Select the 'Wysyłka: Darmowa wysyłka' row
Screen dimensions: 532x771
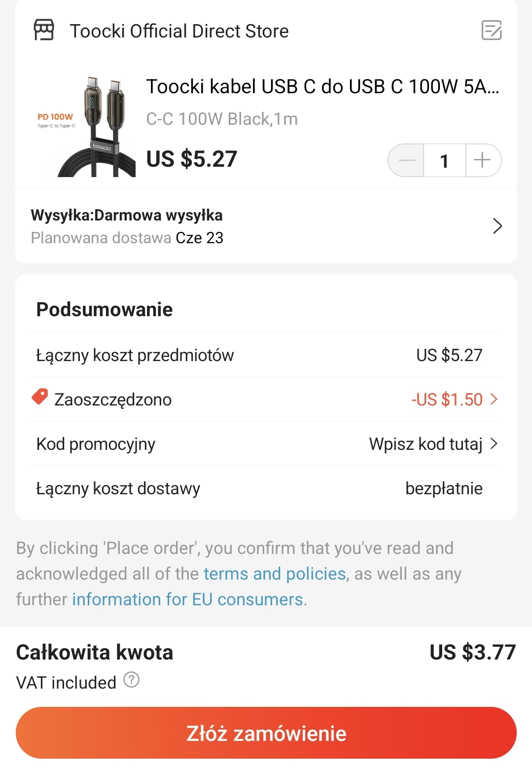[x=127, y=216]
